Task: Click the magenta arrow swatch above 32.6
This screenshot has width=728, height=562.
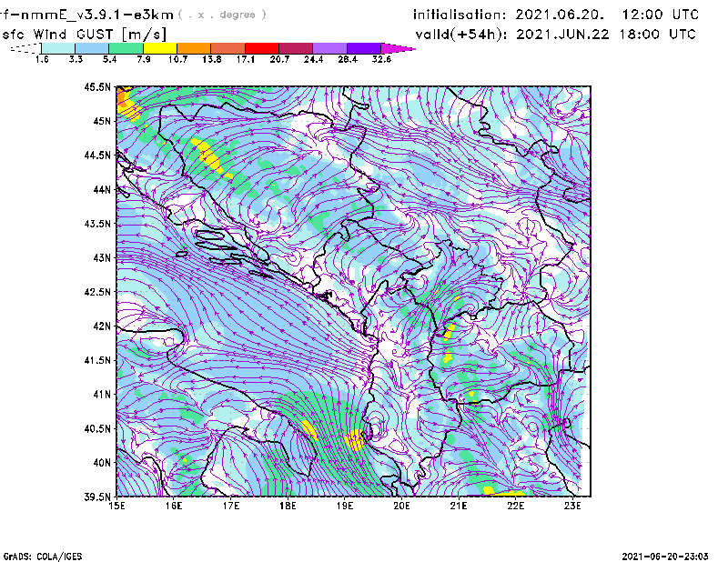Action: click(x=397, y=48)
